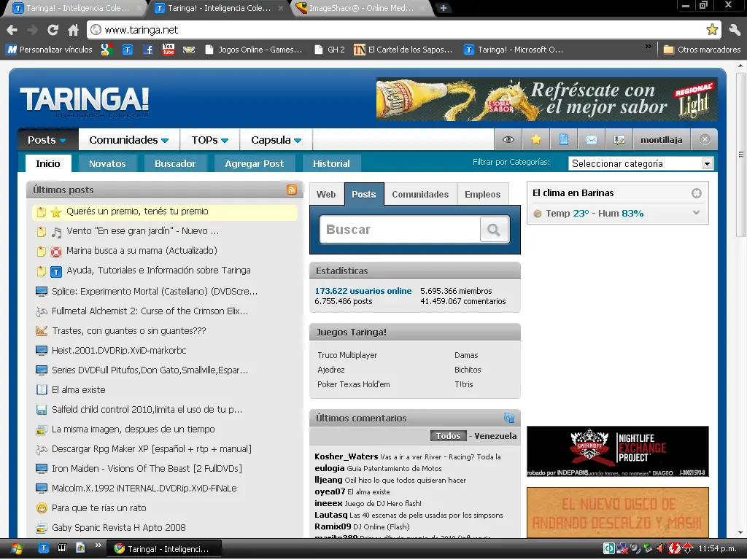The width and height of the screenshot is (747, 560).
Task: Toggle Venezuela comments filter
Action: [495, 436]
